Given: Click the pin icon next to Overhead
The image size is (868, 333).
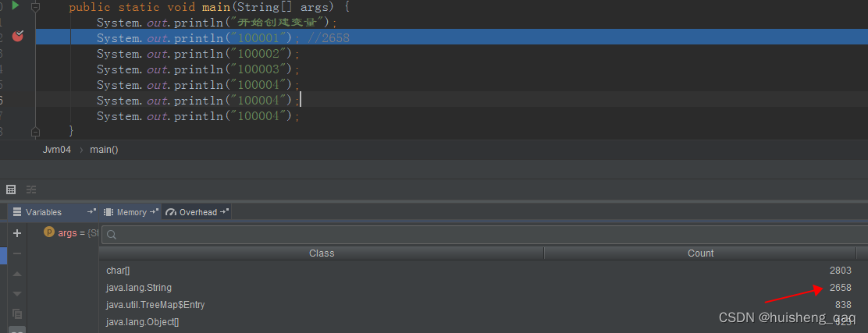Looking at the screenshot, I should (x=225, y=212).
